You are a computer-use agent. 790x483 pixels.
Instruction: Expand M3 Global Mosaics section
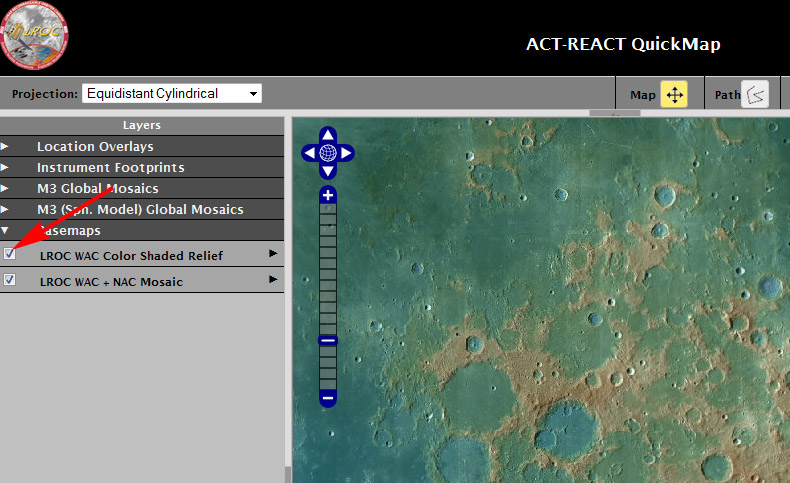(5, 188)
